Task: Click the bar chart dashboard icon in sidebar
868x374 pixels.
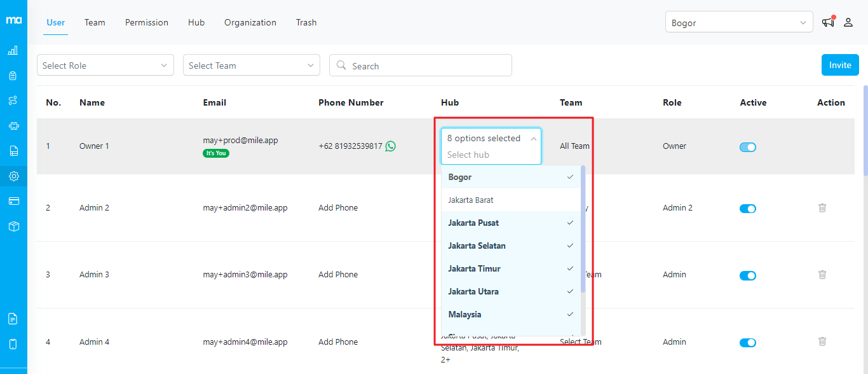Action: tap(13, 51)
